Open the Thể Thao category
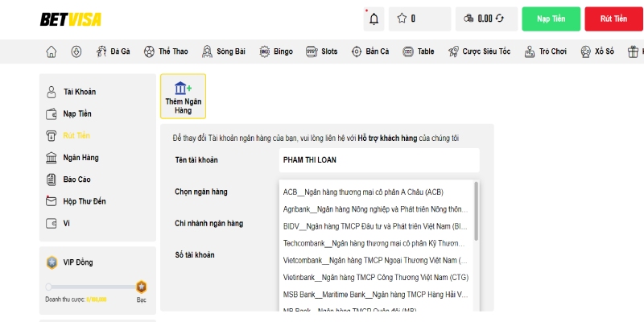Screen dimensions: 644x322 tap(166, 52)
